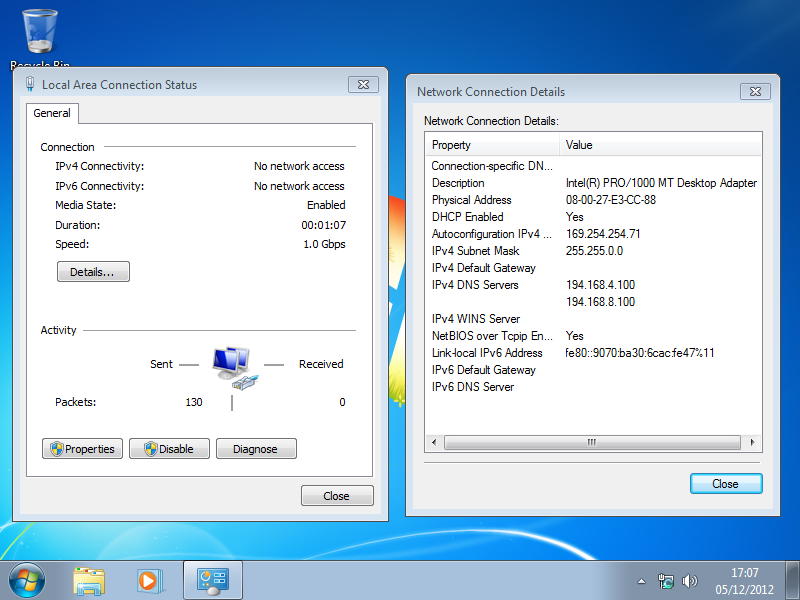Click the Start menu orb
Image resolution: width=800 pixels, height=600 pixels.
[x=27, y=580]
